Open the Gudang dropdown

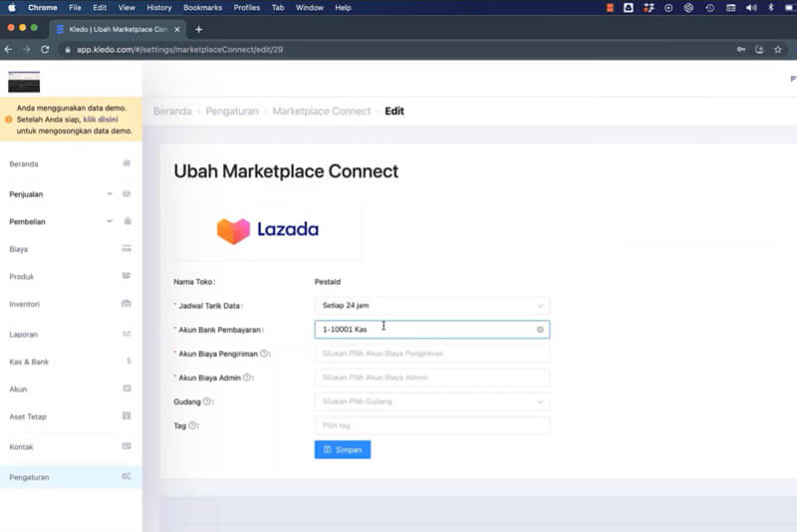point(432,401)
